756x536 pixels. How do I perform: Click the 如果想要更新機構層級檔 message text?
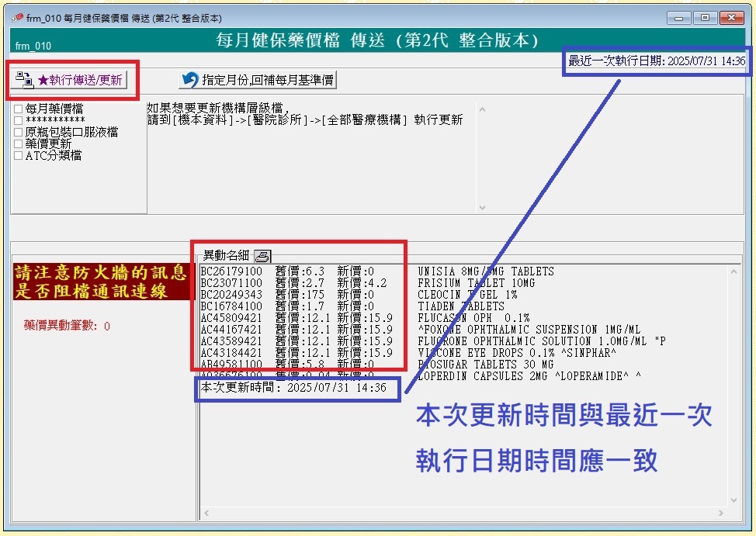[x=218, y=108]
